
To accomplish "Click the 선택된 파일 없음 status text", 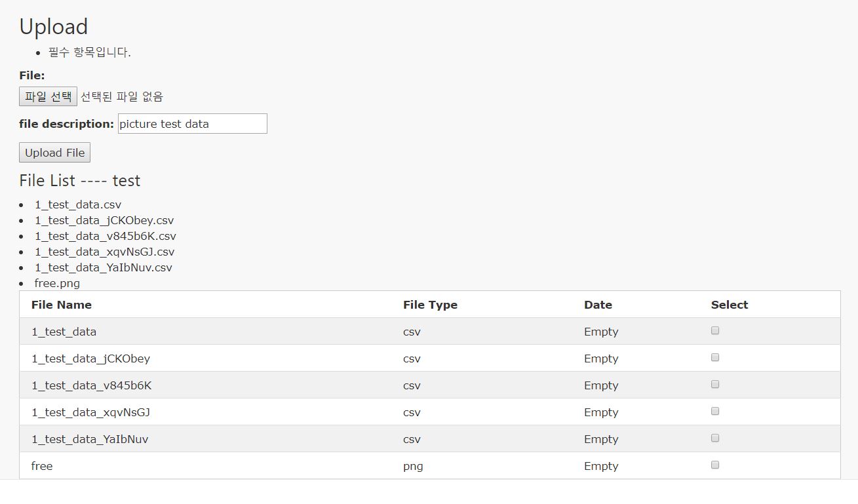I will point(122,96).
